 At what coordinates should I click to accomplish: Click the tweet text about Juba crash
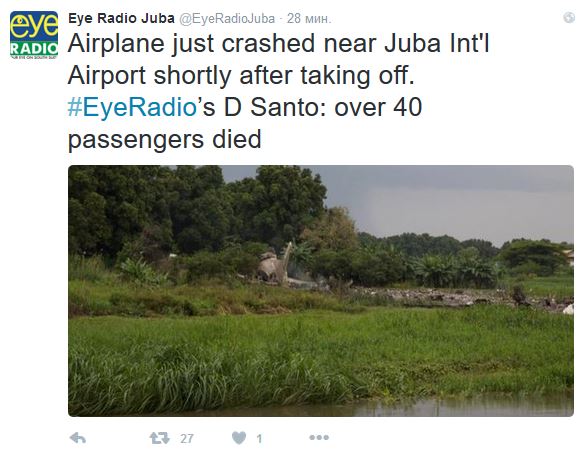pos(278,91)
